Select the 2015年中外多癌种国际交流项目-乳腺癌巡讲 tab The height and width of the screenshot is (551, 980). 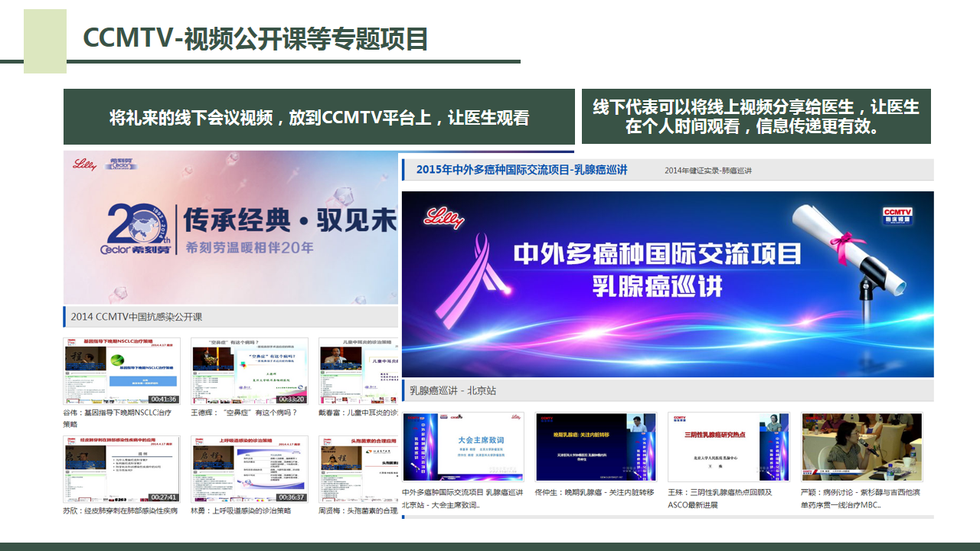tap(522, 170)
